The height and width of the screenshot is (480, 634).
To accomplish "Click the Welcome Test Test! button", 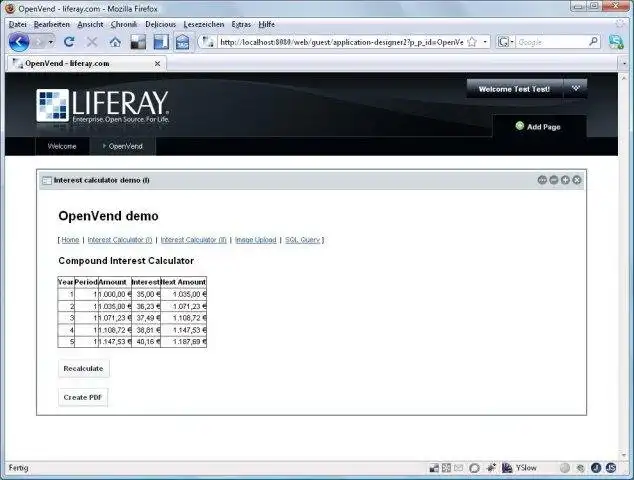I will coord(514,89).
